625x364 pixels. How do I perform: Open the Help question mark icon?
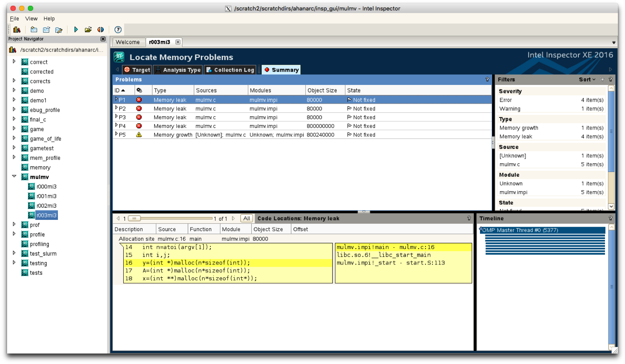tap(117, 29)
